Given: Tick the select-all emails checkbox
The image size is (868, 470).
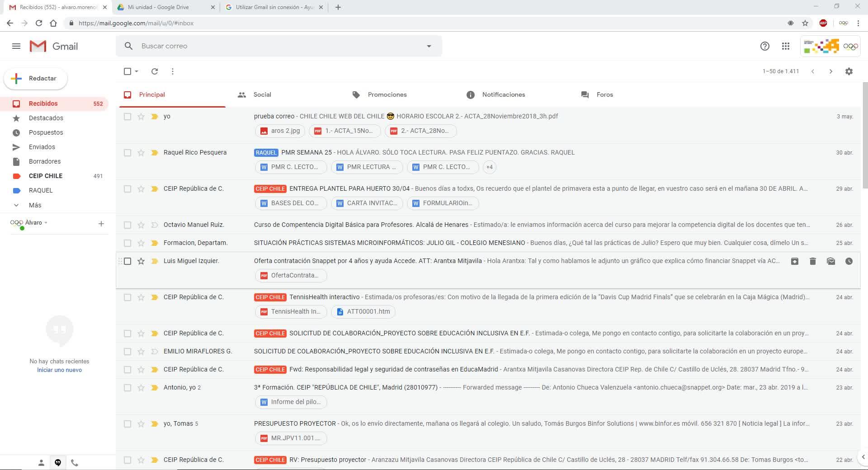Looking at the screenshot, I should (x=127, y=71).
